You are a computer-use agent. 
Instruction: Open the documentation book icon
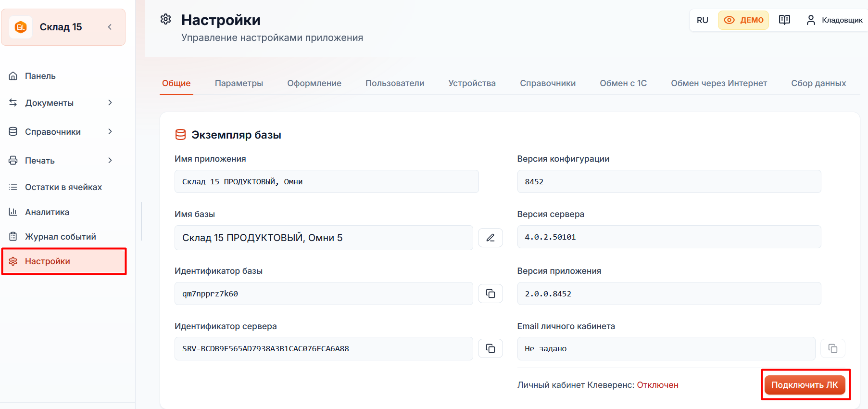tap(784, 20)
